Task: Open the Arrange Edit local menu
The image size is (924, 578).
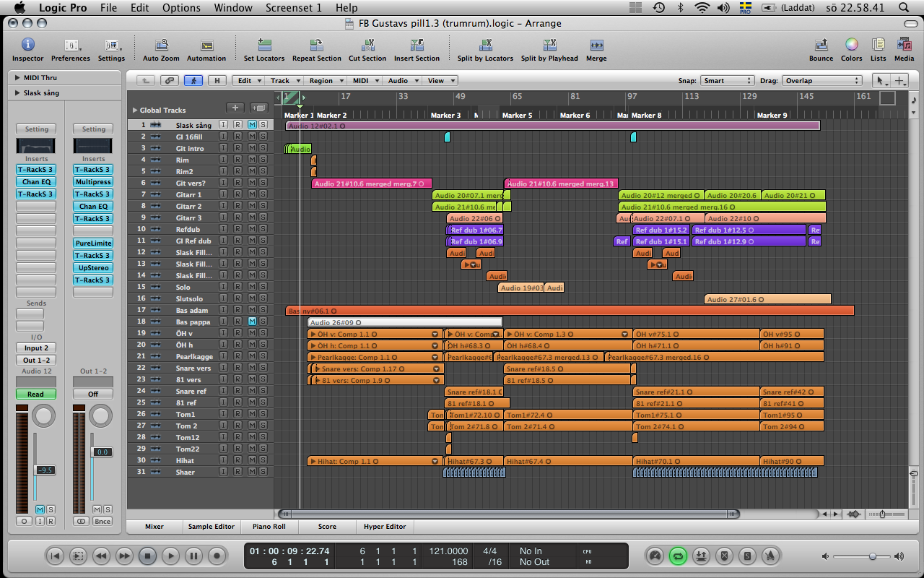Action: tap(250, 81)
